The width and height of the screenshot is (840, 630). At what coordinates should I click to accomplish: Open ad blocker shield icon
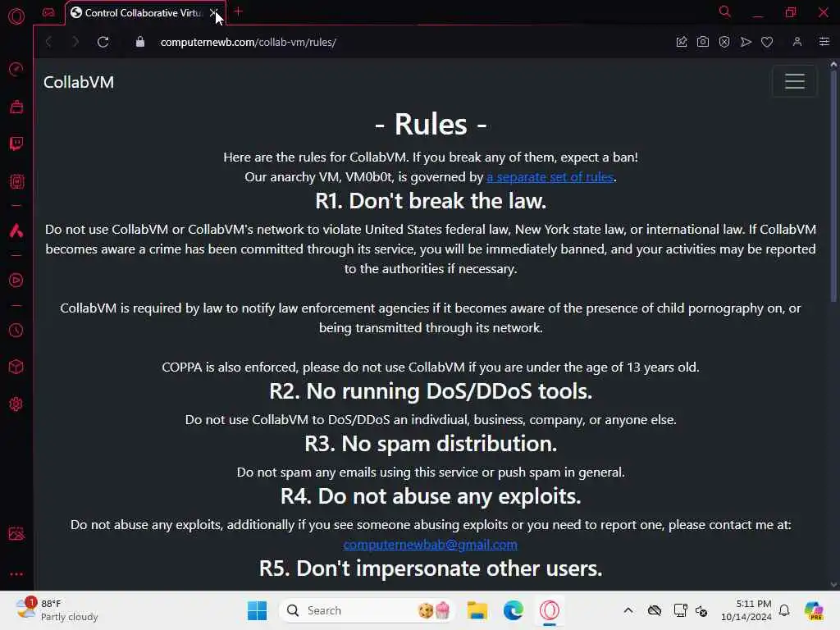click(724, 42)
